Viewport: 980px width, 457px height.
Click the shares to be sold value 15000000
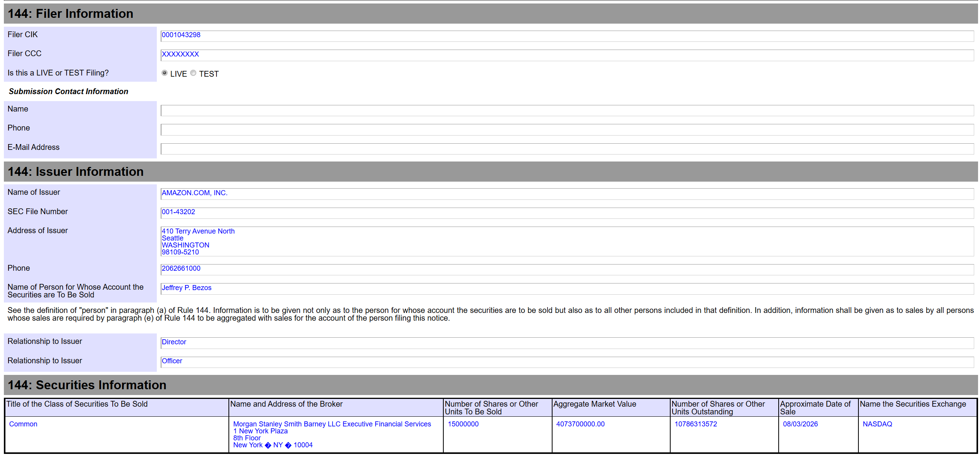point(463,424)
